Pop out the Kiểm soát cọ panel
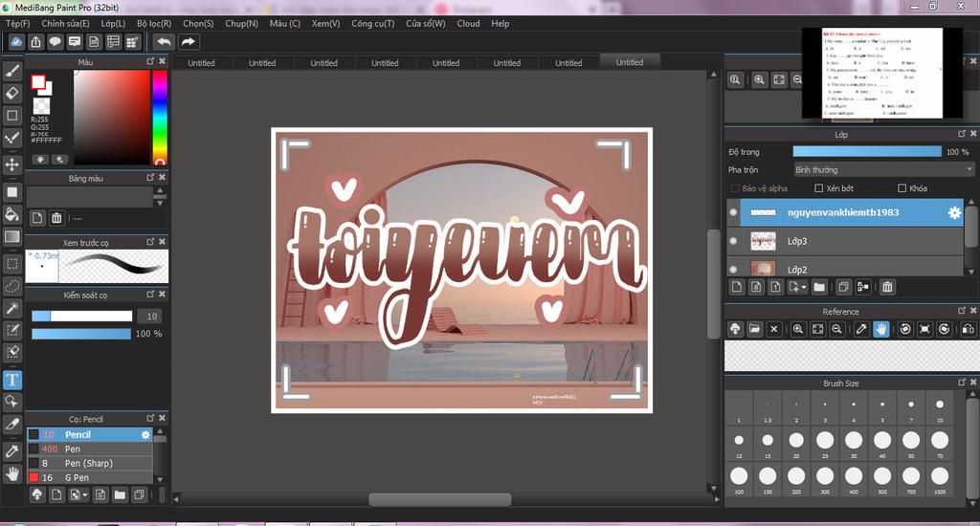Screen dimensions: 980x526 (x=150, y=294)
